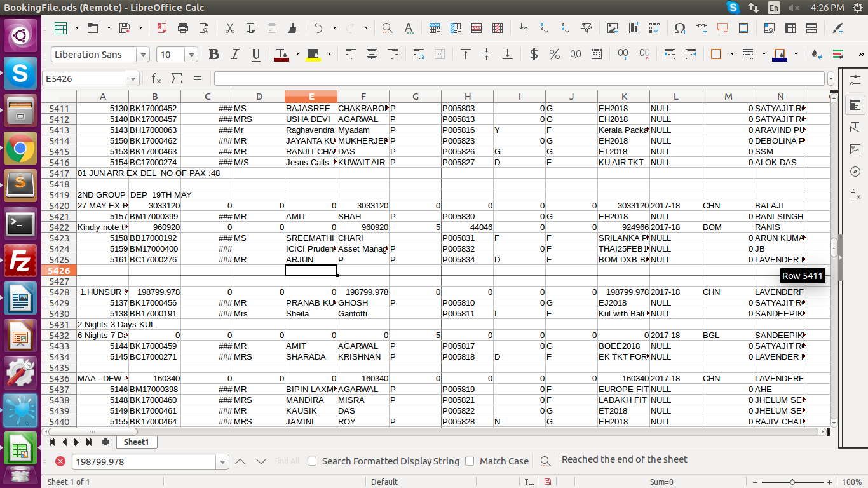Click the AutoFilter funnel icon
The height and width of the screenshot is (488, 868).
point(587,28)
